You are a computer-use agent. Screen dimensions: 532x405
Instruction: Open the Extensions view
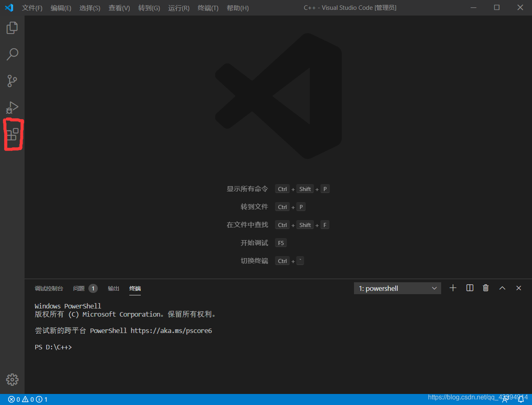pyautogui.click(x=13, y=134)
